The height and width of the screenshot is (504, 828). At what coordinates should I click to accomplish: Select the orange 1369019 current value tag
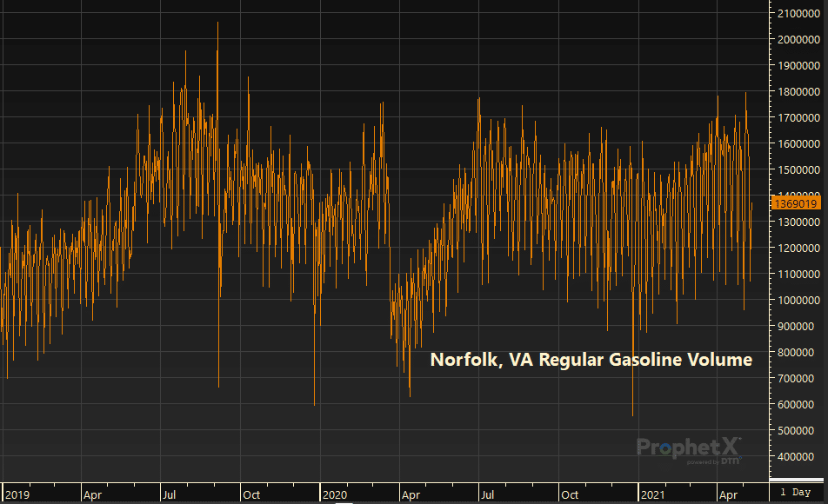[x=796, y=203]
